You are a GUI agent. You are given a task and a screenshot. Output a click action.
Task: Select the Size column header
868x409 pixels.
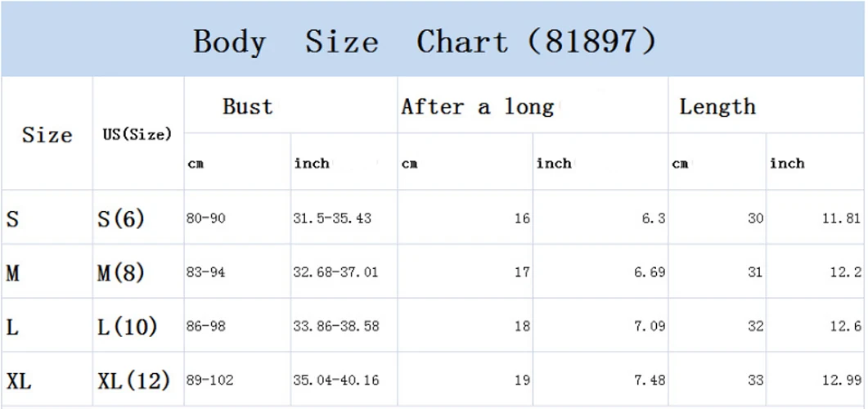click(47, 134)
